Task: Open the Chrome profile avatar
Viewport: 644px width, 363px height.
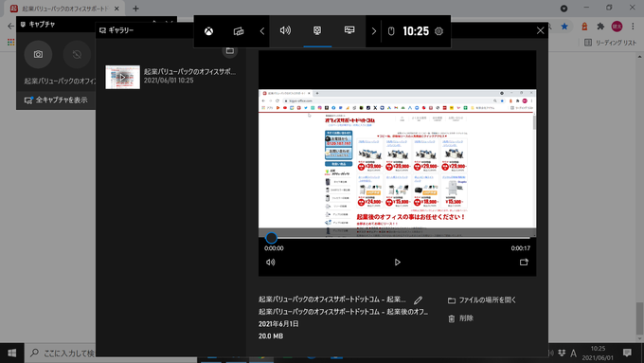Action: [x=617, y=27]
